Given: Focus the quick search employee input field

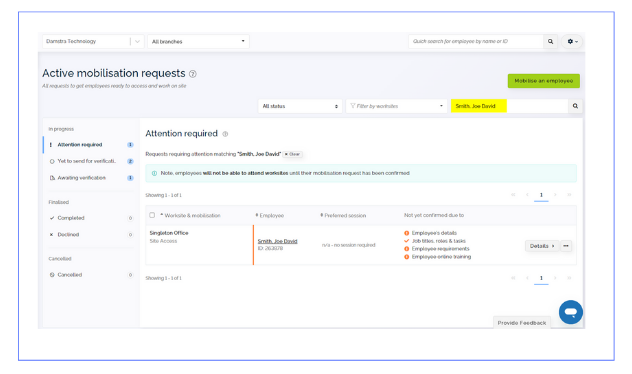Looking at the screenshot, I should pyautogui.click(x=476, y=42).
